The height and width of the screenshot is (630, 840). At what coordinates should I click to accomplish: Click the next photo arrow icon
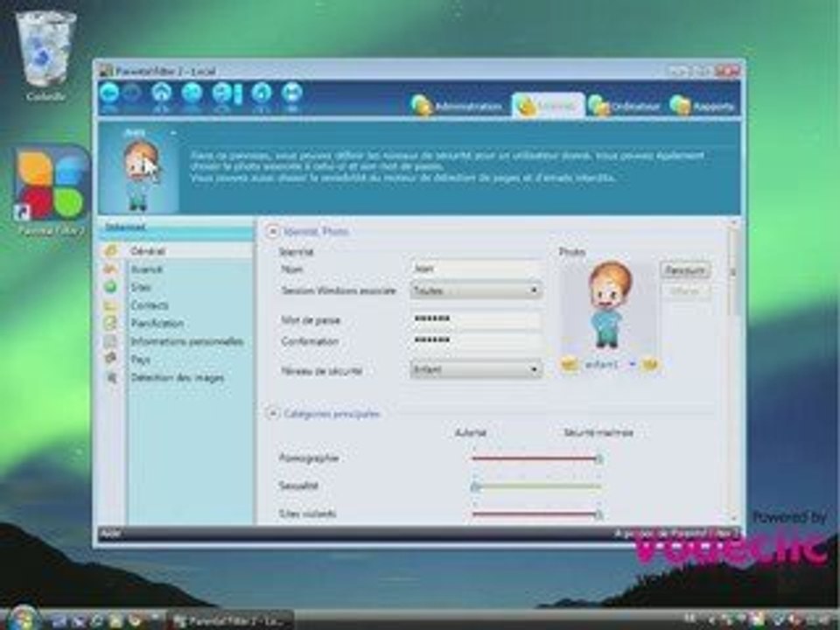click(x=649, y=364)
